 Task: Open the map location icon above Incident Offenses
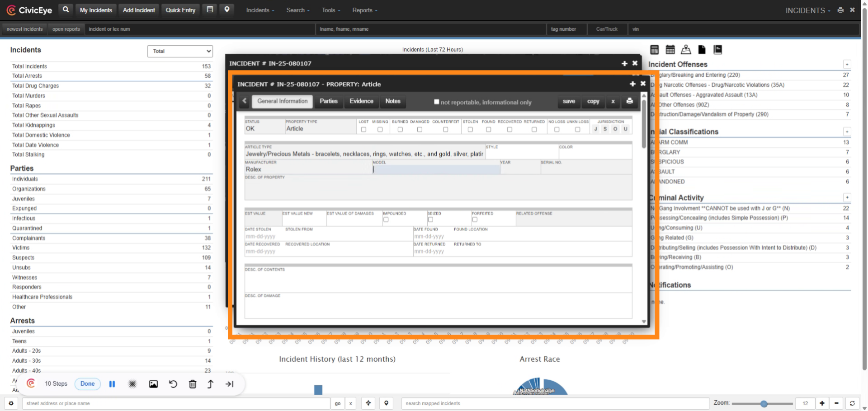pyautogui.click(x=686, y=50)
